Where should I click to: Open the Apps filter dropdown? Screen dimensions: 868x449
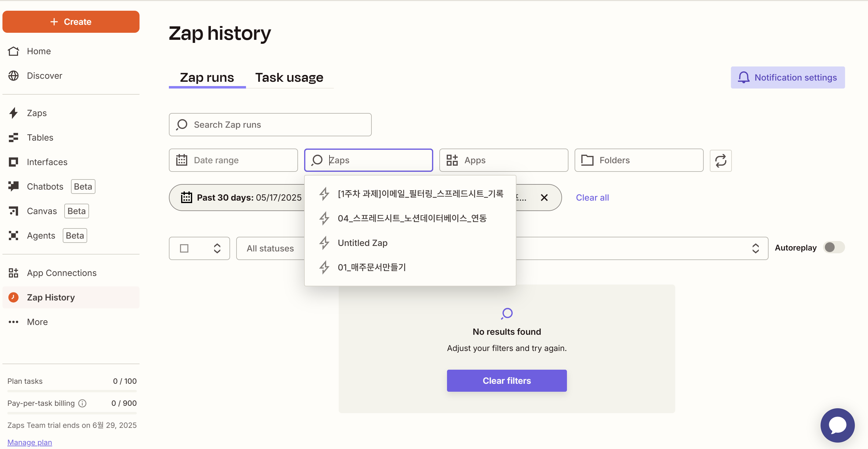pos(503,160)
